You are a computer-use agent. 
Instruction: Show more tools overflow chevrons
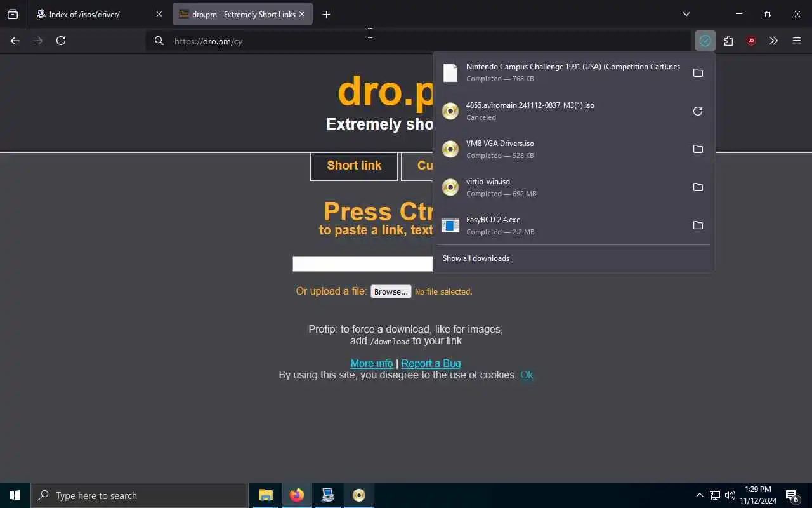pyautogui.click(x=773, y=41)
